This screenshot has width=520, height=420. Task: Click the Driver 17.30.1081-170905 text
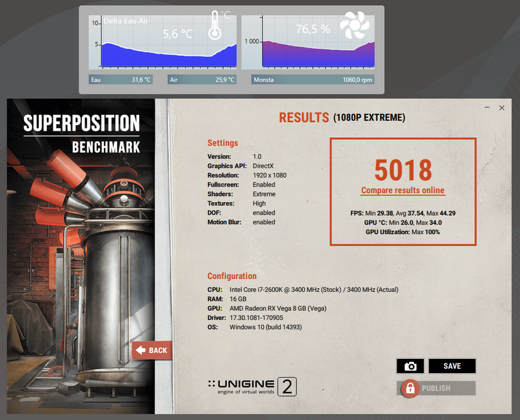246,317
